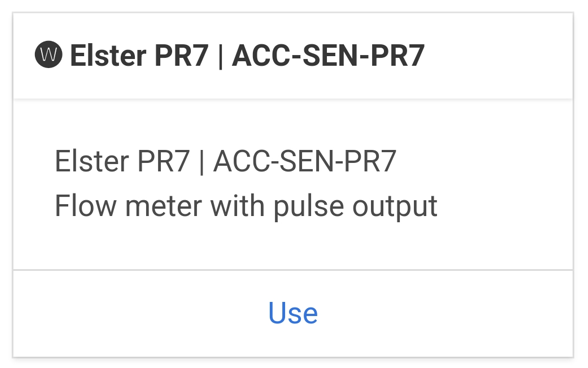Screen dimensions: 588x368
Task: Click the round waveform icon in card header
Action: [48, 54]
